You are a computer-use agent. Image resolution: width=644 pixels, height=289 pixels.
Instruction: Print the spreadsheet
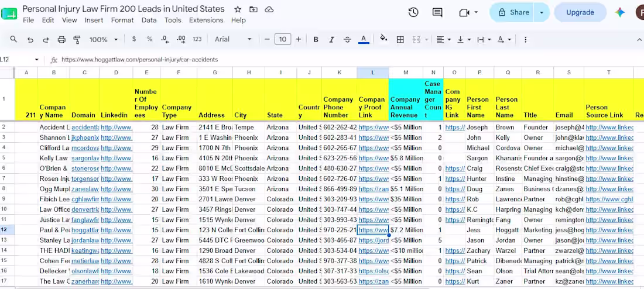(x=61, y=40)
